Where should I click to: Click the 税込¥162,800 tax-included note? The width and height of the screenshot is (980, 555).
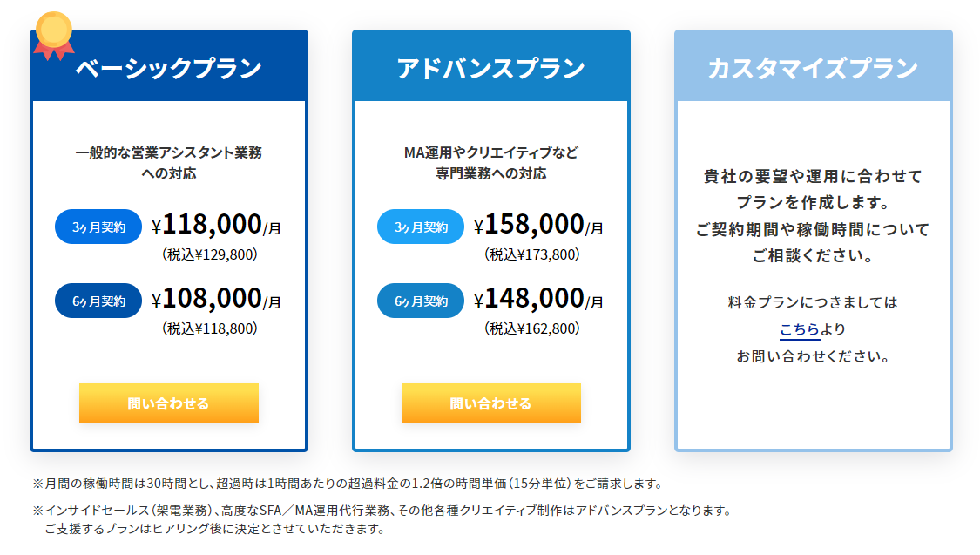[532, 328]
